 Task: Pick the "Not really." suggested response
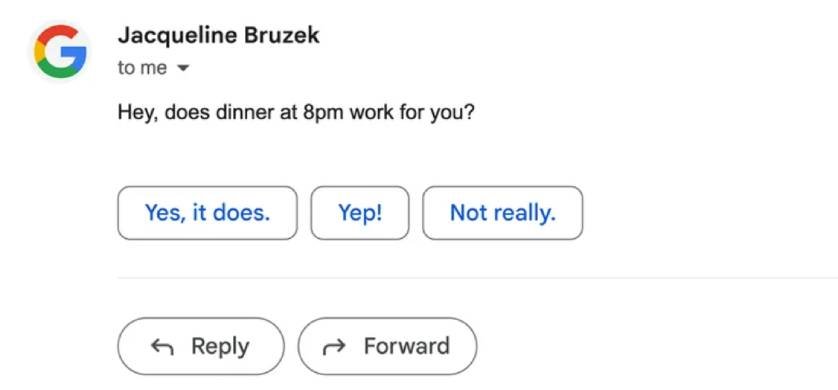tap(502, 213)
